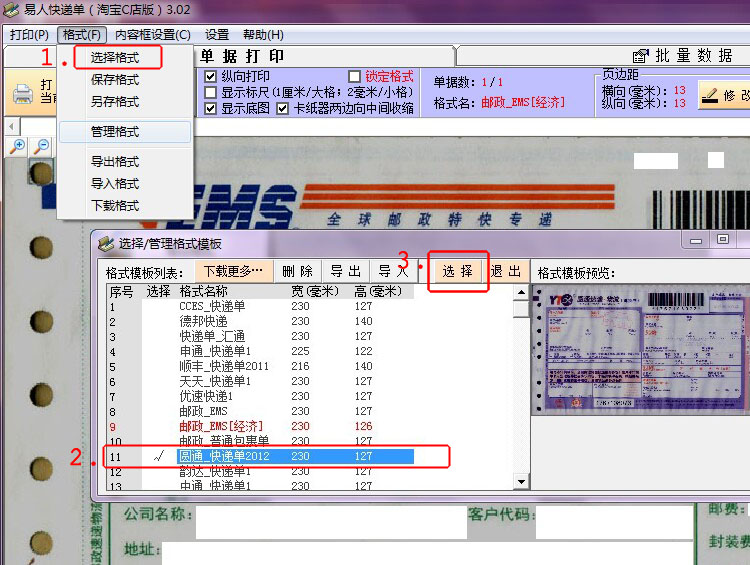Viewport: 750px width, 565px height.
Task: Open the Content Box Settings (C) menu
Action: (153, 35)
